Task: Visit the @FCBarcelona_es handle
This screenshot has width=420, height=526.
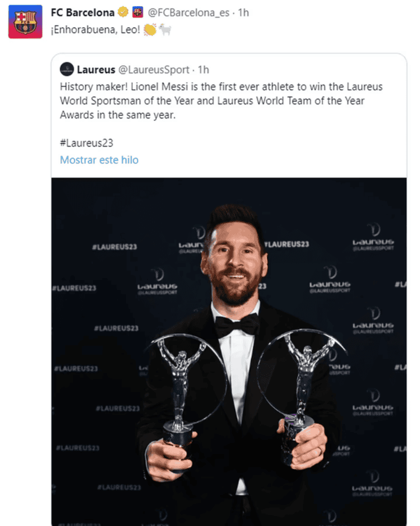Action: (x=189, y=12)
